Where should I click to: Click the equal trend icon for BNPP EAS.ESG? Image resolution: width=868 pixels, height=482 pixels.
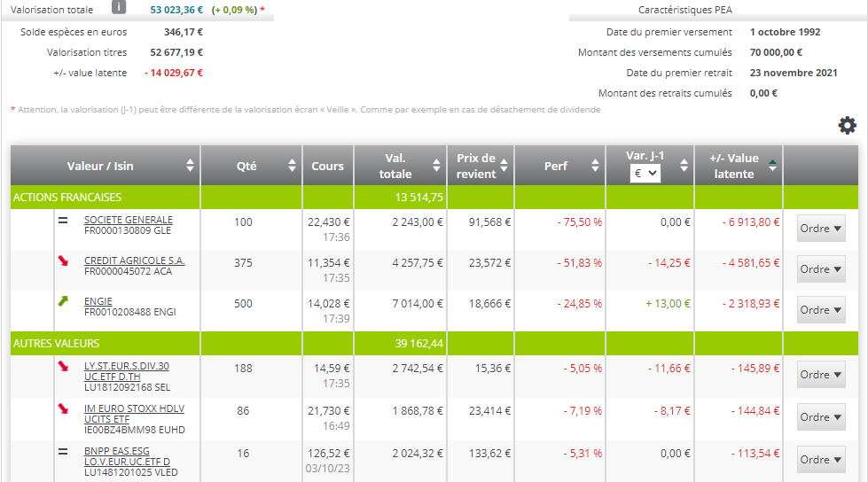point(63,452)
